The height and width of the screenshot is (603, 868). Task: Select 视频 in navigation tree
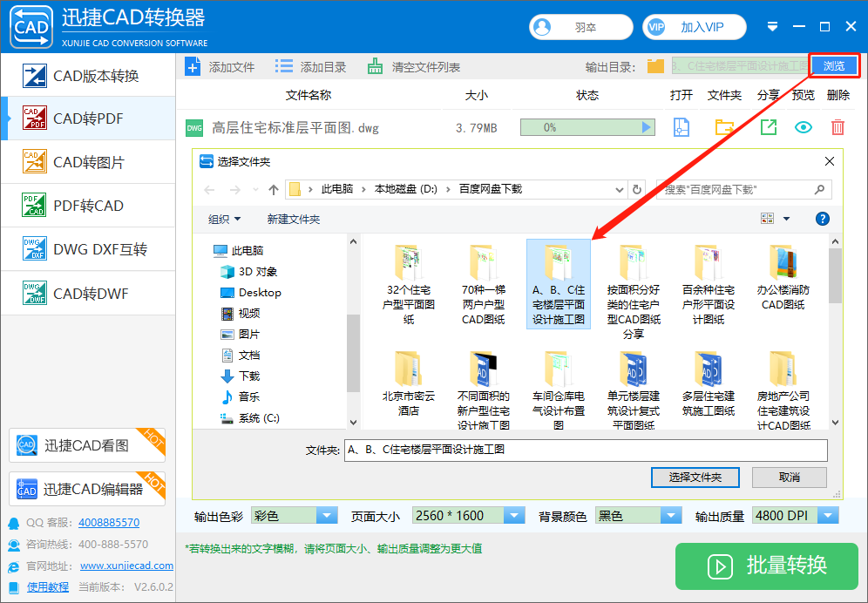(x=241, y=314)
